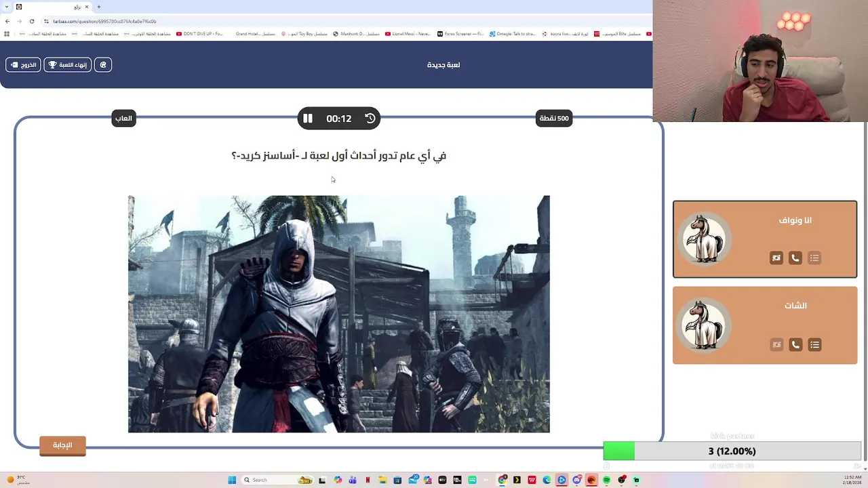Open the tab search dropdown arrow
This screenshot has width=868, height=488.
click(7, 7)
